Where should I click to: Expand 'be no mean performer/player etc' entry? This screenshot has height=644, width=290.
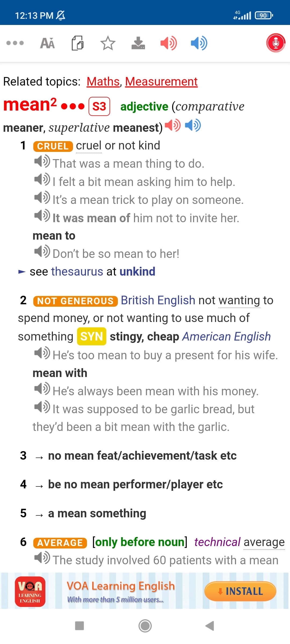click(135, 485)
